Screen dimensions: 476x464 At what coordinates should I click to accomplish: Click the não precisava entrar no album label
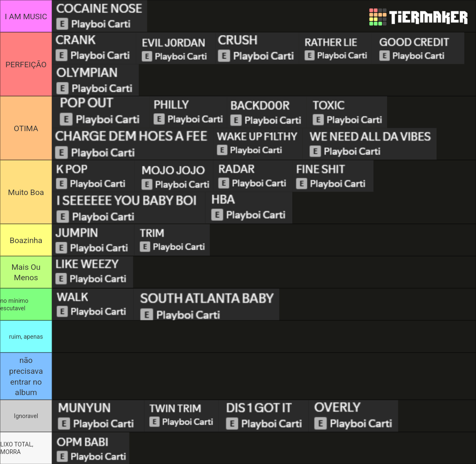coord(26,376)
